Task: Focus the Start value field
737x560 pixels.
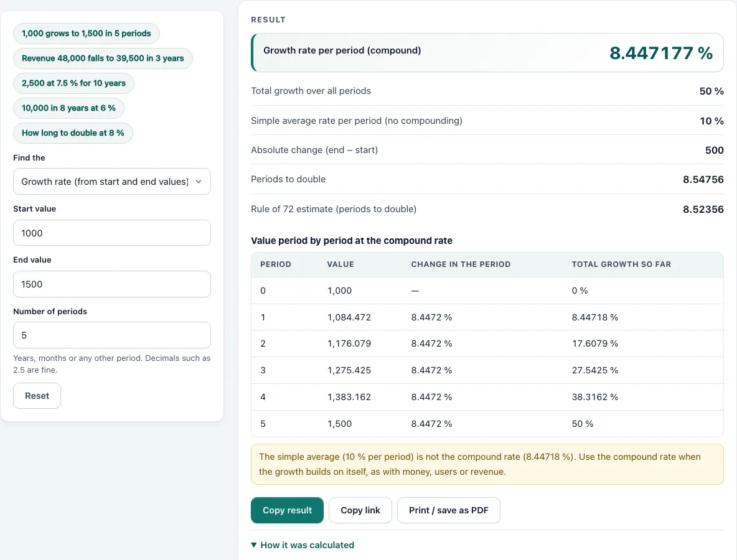Action: point(112,233)
